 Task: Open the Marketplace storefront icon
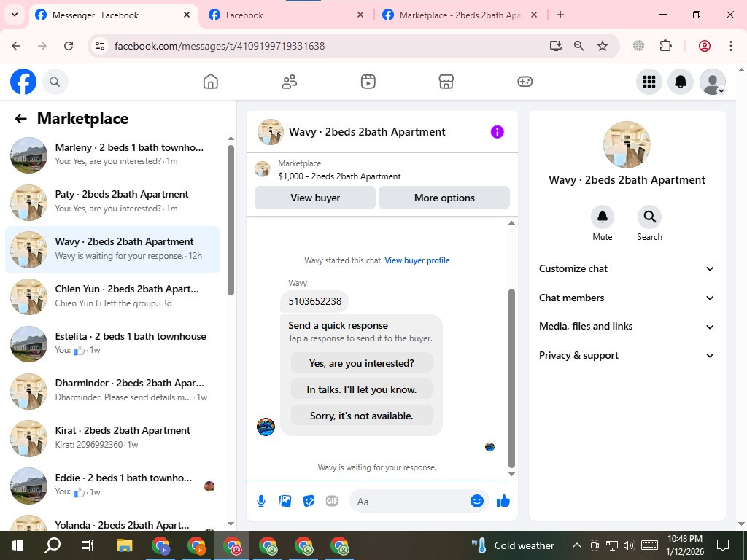[446, 82]
